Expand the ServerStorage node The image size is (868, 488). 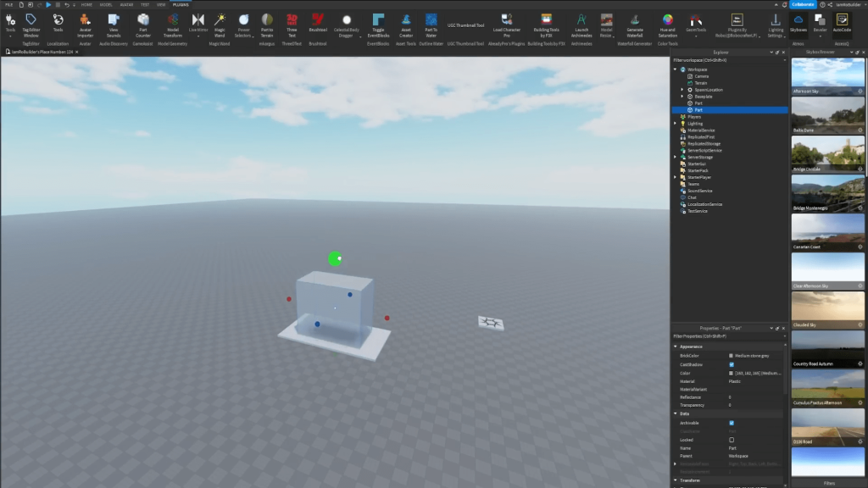click(676, 157)
